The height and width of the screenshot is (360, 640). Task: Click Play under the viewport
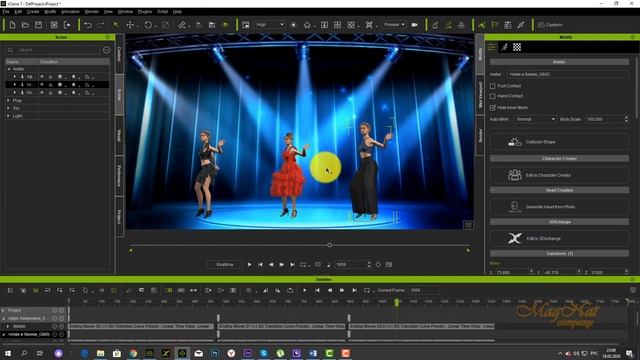(x=249, y=264)
